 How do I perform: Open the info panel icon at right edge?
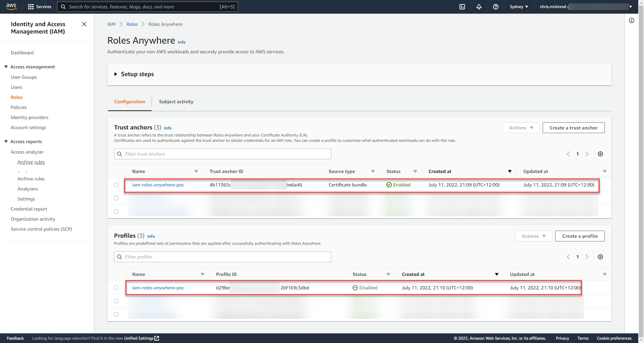click(x=631, y=21)
